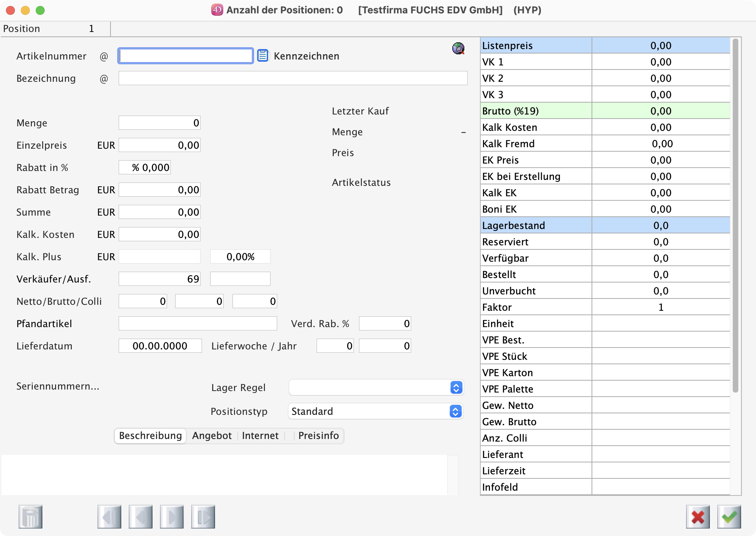Viewport: 756px width, 536px height.
Task: Click the clipboard icon beside Artikelnummer
Action: click(x=263, y=56)
